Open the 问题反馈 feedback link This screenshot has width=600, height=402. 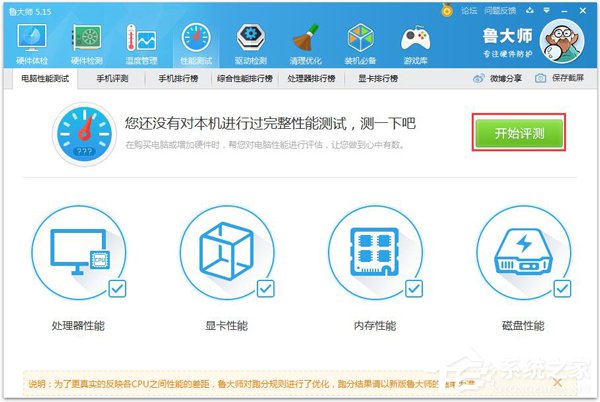[500, 11]
